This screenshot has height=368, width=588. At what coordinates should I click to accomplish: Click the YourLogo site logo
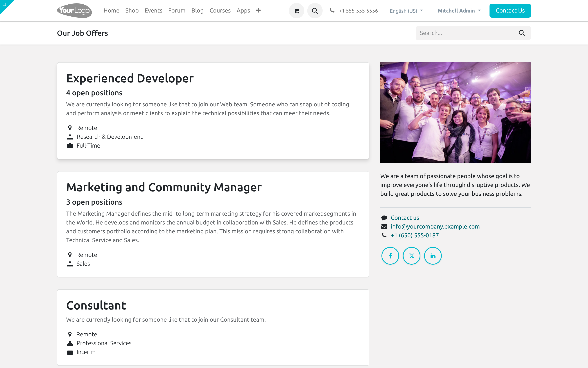(74, 10)
